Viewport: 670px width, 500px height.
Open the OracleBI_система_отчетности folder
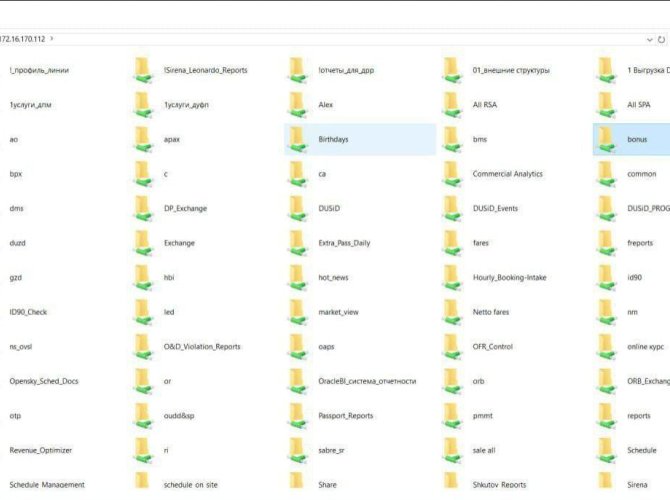pos(366,381)
